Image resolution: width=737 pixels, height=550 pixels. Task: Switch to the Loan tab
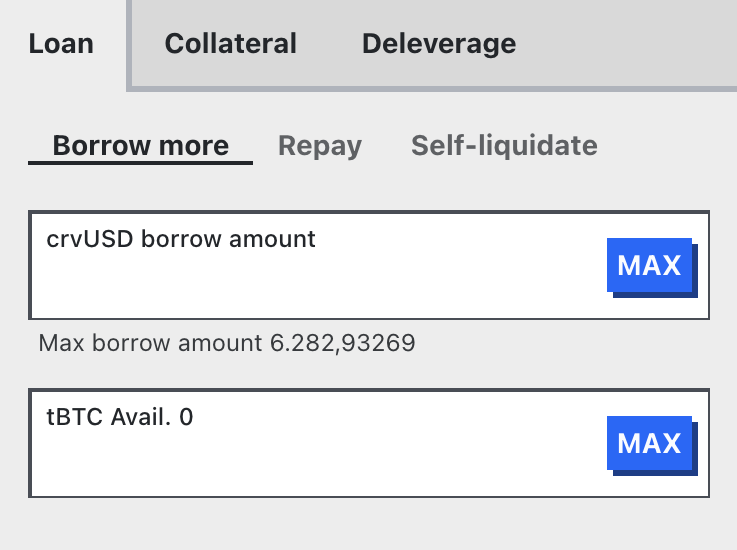click(61, 44)
